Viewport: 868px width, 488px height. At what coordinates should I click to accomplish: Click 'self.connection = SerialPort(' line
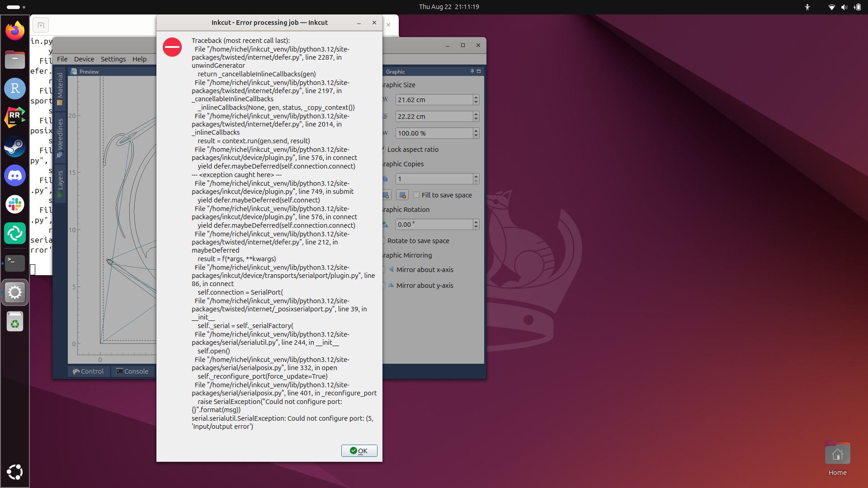coord(240,292)
